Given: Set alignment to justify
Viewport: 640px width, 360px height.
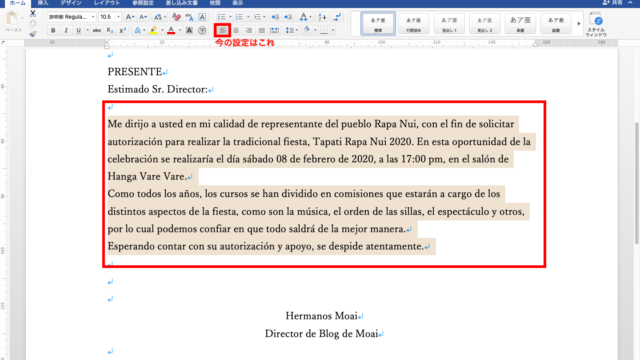Looking at the screenshot, I should (262, 30).
